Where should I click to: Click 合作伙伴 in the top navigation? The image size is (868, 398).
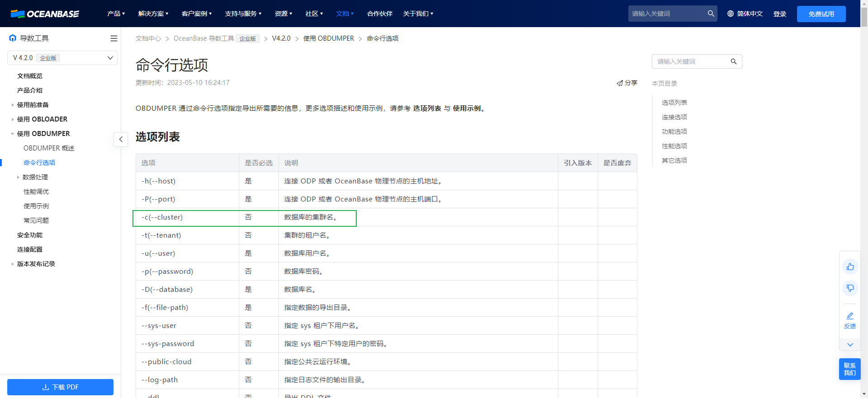point(380,14)
